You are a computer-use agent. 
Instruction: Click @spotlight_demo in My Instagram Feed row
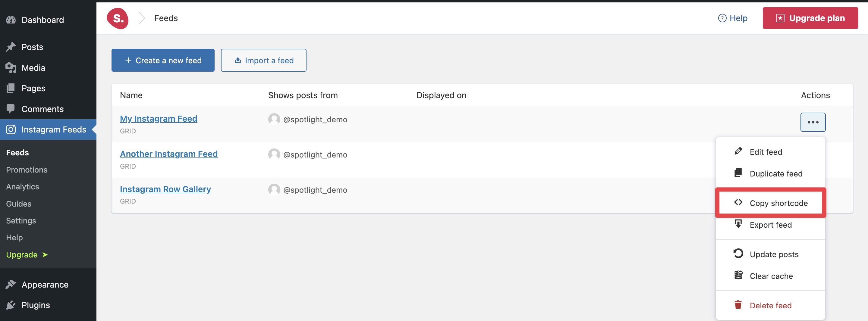pyautogui.click(x=315, y=120)
